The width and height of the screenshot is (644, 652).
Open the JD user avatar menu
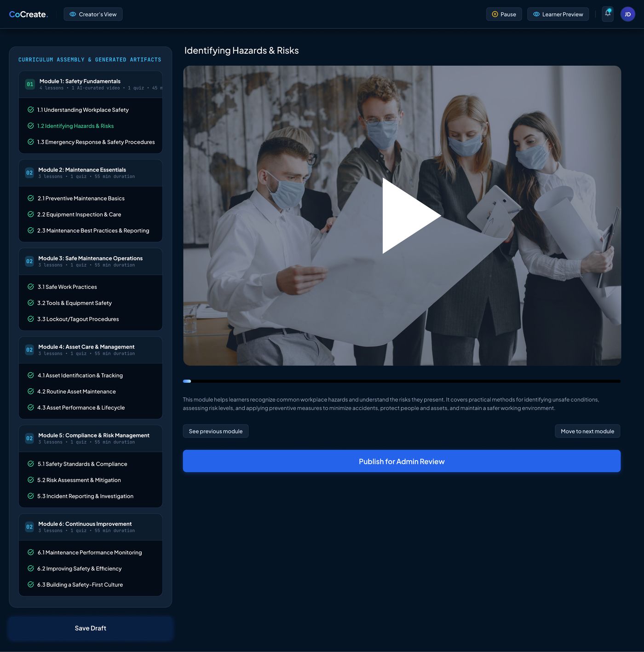tap(627, 14)
